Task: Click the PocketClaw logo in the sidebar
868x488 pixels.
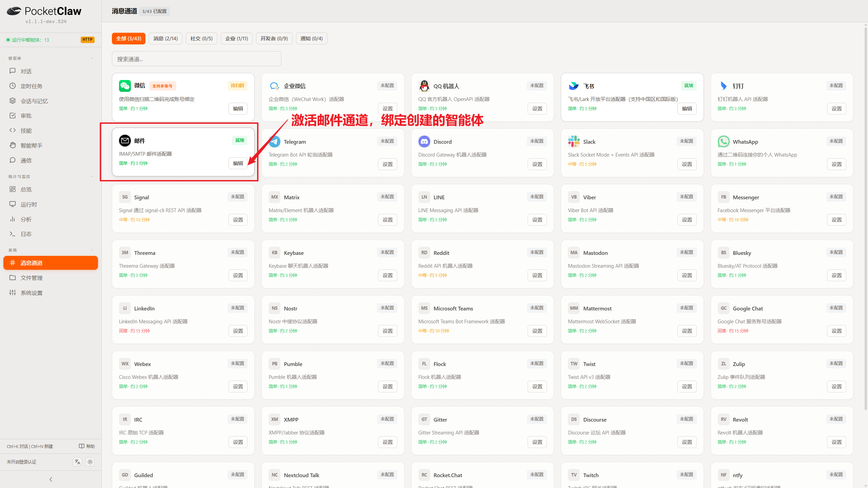Action: pos(44,12)
